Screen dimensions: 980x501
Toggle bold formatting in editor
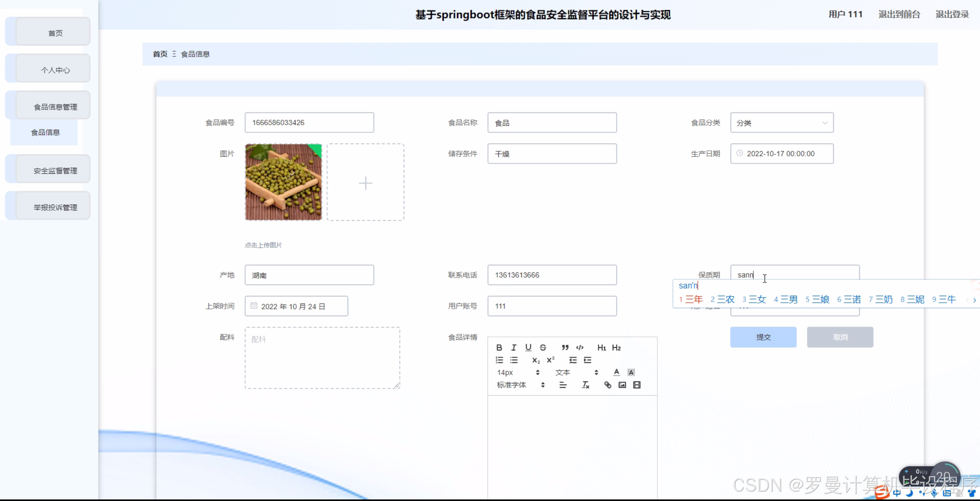pyautogui.click(x=499, y=347)
